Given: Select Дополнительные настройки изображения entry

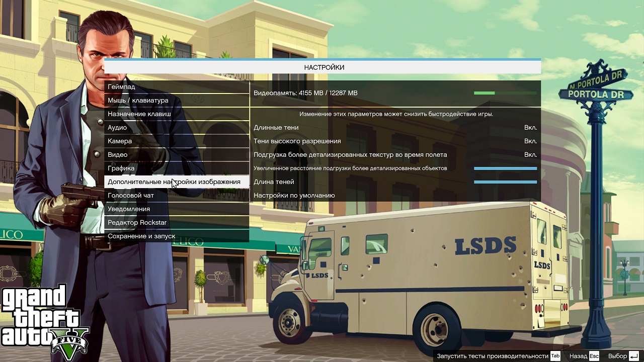Looking at the screenshot, I should 177,182.
